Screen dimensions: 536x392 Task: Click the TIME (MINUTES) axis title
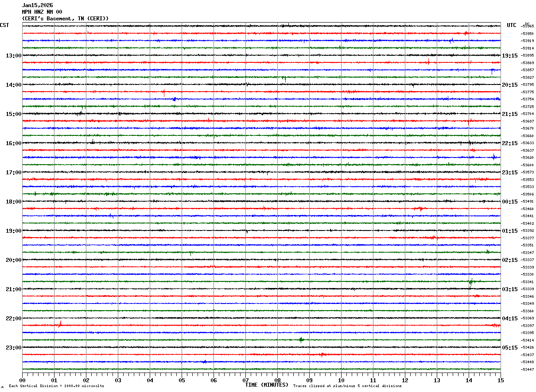coord(267,385)
